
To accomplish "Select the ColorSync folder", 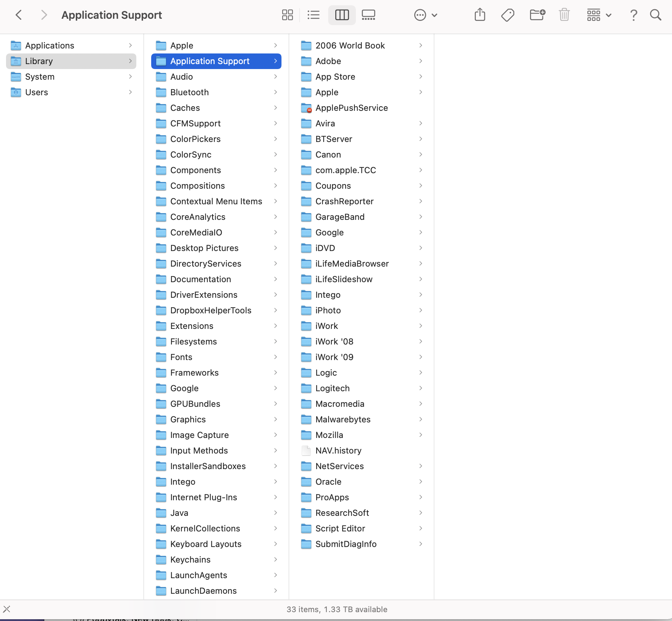I will click(216, 154).
